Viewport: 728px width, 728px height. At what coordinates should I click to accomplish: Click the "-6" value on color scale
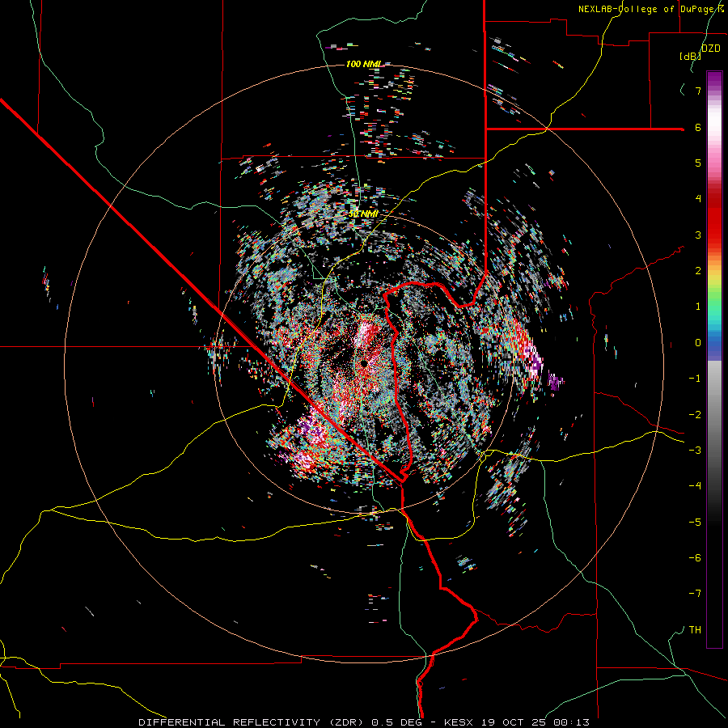click(695, 558)
